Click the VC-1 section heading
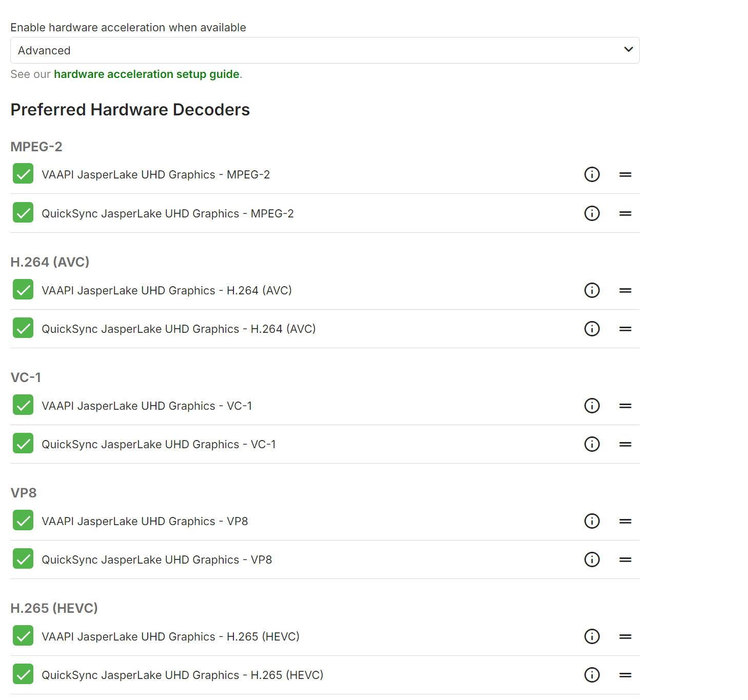The height and width of the screenshot is (700, 748). click(26, 377)
